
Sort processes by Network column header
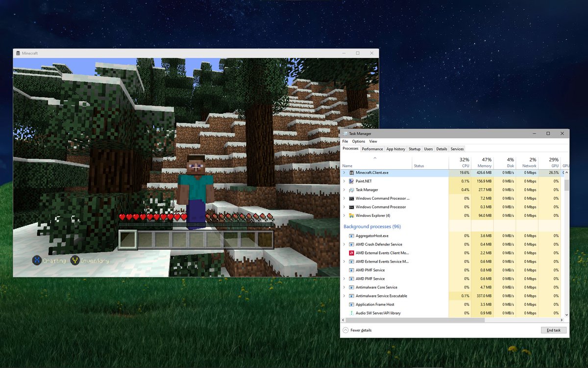(527, 162)
